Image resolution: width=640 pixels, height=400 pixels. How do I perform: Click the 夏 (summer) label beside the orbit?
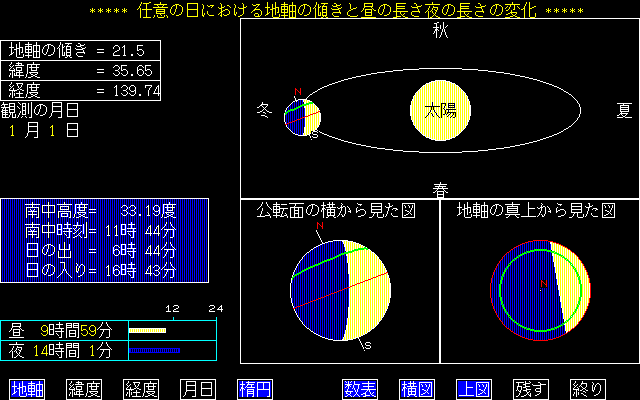point(624,110)
